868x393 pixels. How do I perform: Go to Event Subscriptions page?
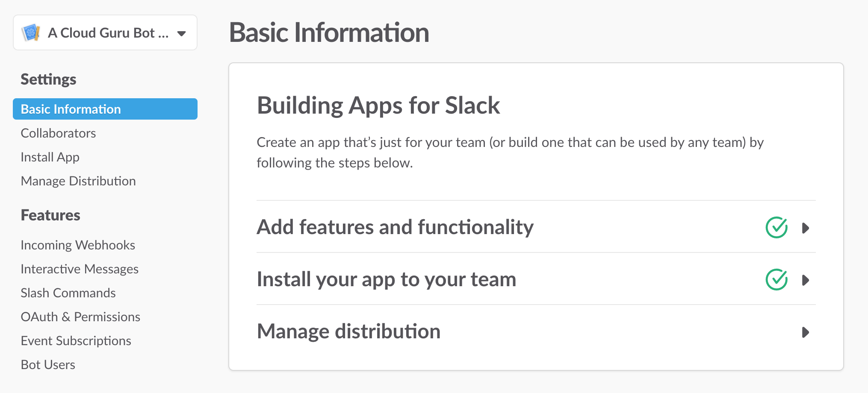pyautogui.click(x=76, y=341)
